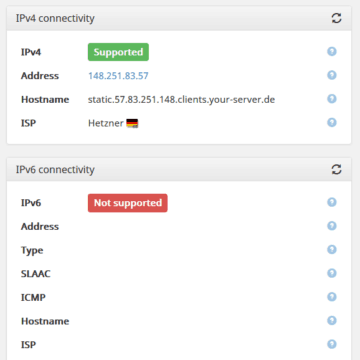Open help icon for SLAAC row

pos(332,273)
